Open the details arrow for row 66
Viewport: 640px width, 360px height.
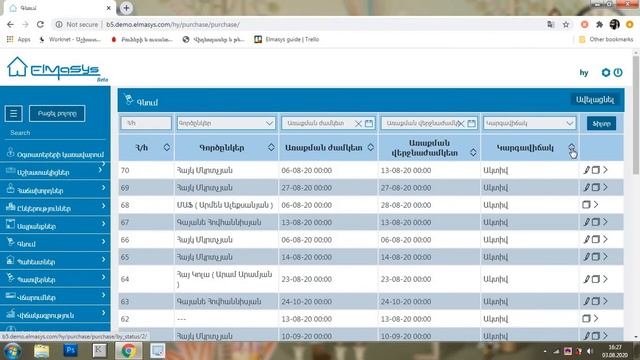[x=605, y=240]
